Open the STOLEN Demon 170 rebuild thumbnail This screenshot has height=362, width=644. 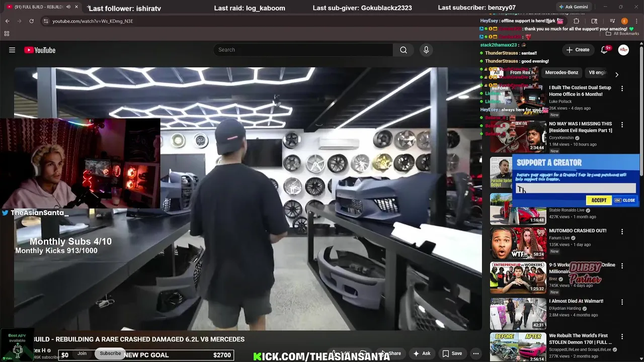point(518,347)
